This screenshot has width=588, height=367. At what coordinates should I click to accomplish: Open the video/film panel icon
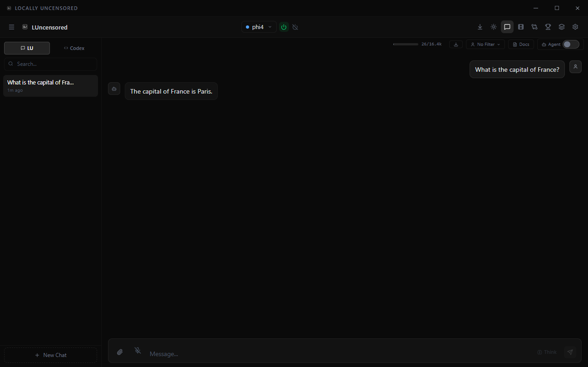tap(521, 27)
